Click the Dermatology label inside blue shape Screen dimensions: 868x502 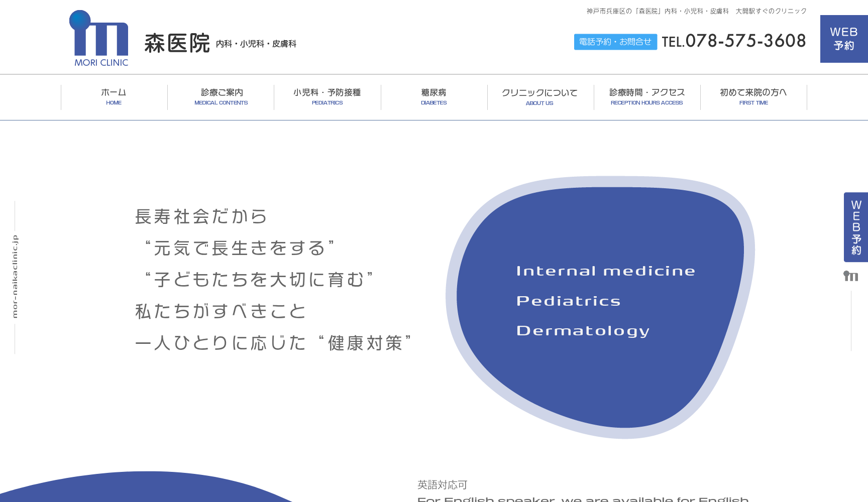tap(583, 330)
